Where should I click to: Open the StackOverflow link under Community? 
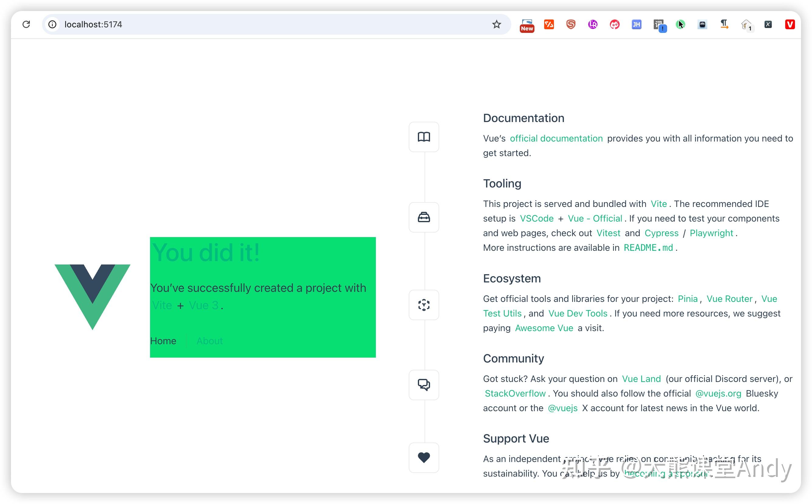coord(515,393)
